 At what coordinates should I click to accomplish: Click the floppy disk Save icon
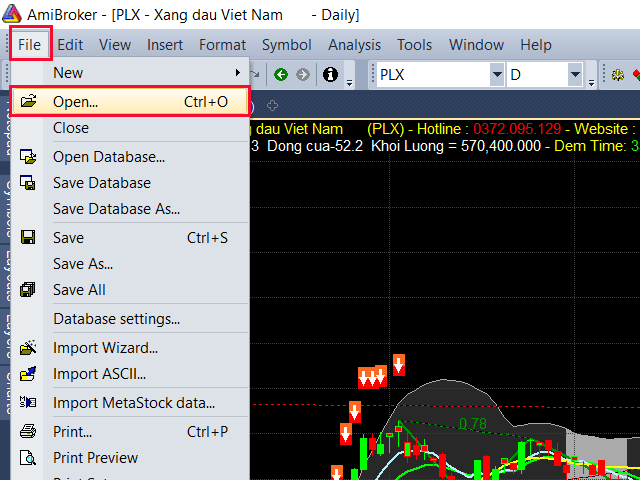[28, 237]
